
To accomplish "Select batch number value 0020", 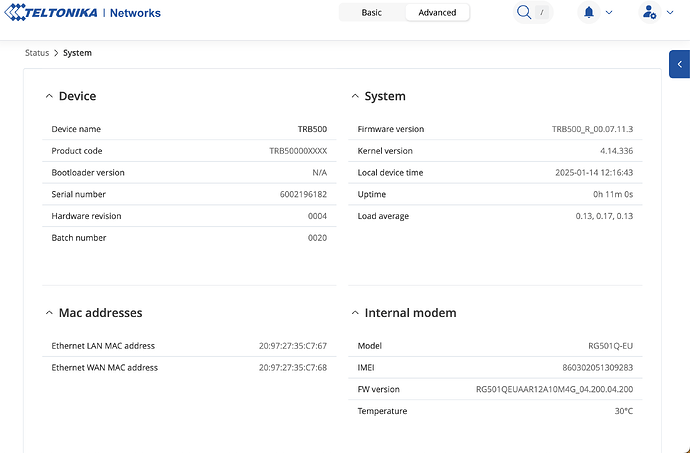I will point(317,238).
